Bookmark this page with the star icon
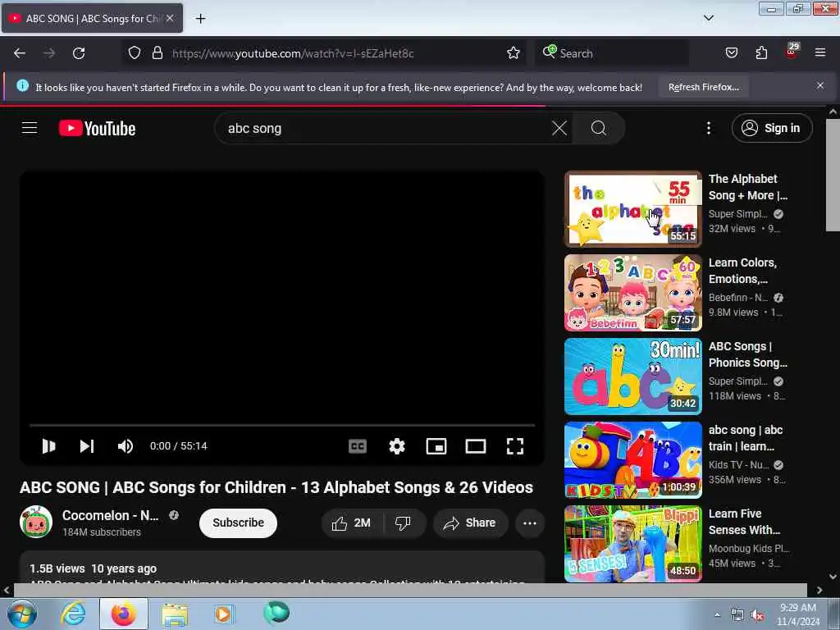 click(514, 52)
